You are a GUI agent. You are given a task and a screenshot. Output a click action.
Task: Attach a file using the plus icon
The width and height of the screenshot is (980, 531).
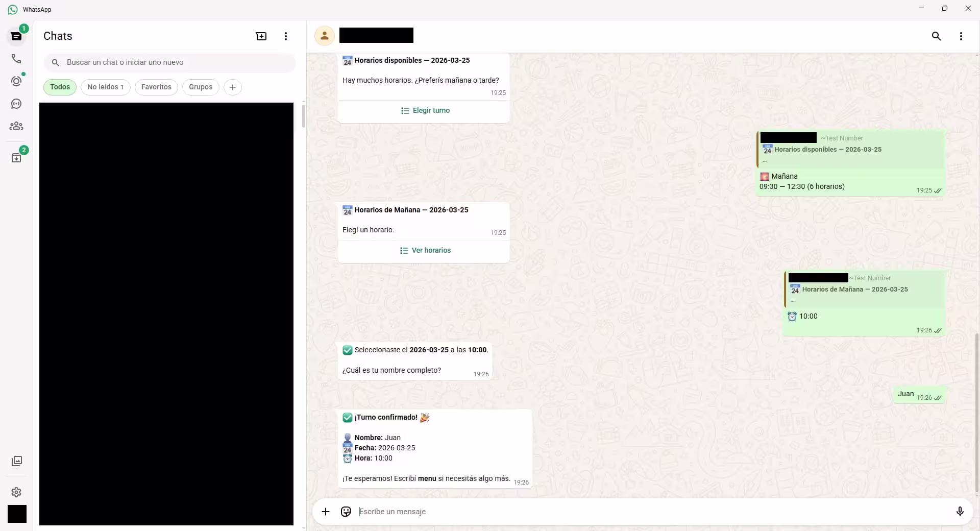click(x=326, y=512)
